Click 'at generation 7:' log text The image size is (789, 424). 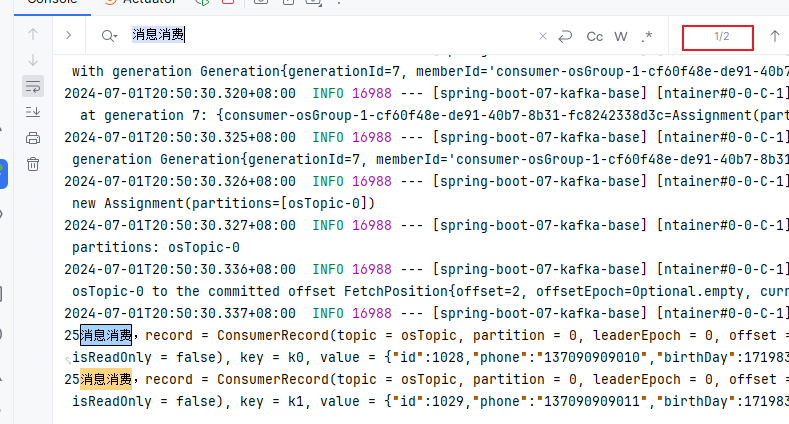(144, 115)
